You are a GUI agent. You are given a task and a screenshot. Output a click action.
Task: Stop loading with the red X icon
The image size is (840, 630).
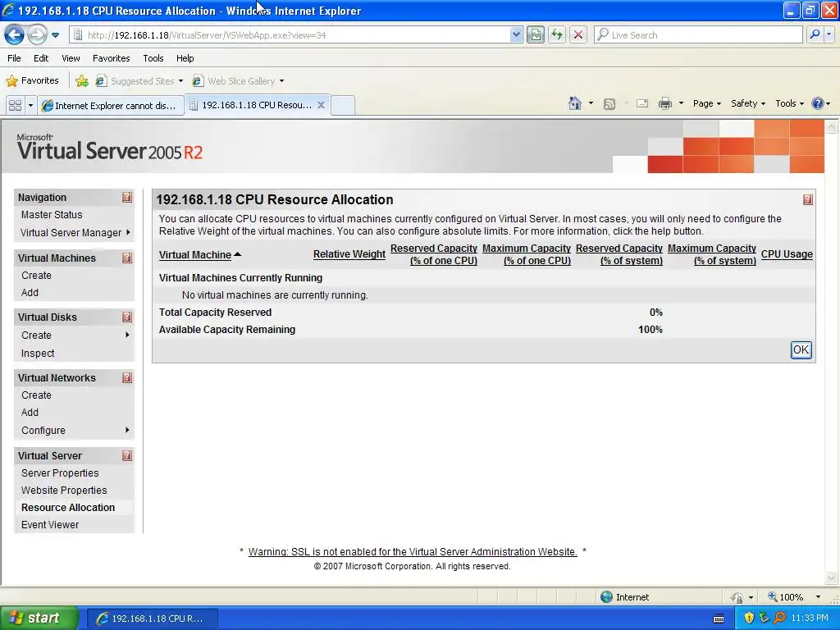click(578, 34)
